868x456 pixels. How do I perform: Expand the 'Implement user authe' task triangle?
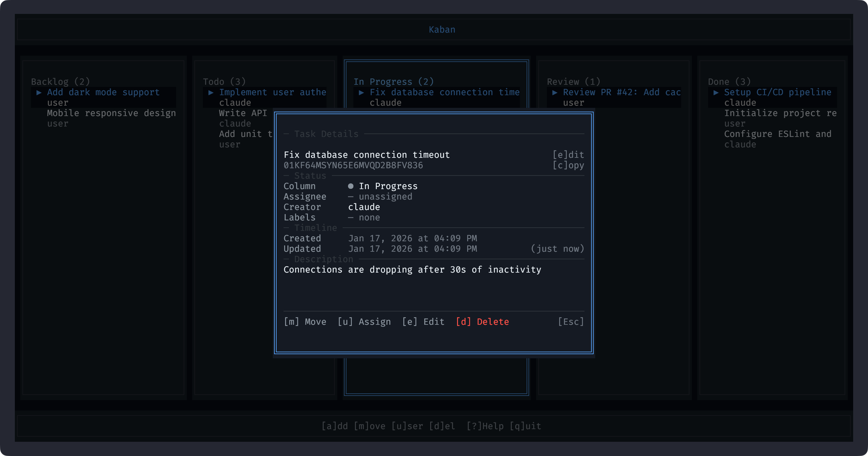coord(211,92)
